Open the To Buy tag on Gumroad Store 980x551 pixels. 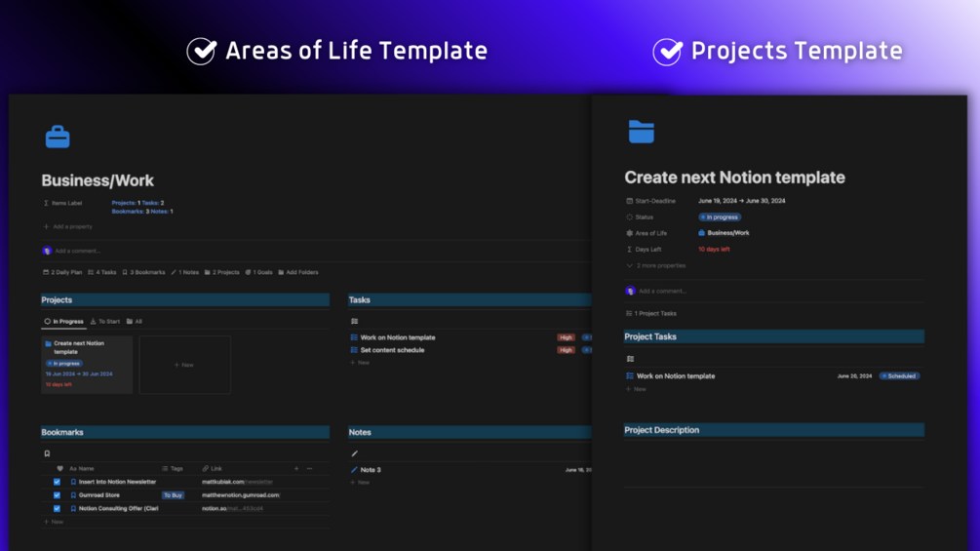pyautogui.click(x=174, y=495)
